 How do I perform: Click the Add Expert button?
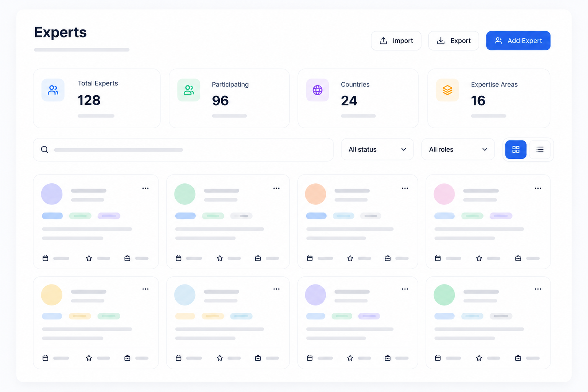[518, 41]
